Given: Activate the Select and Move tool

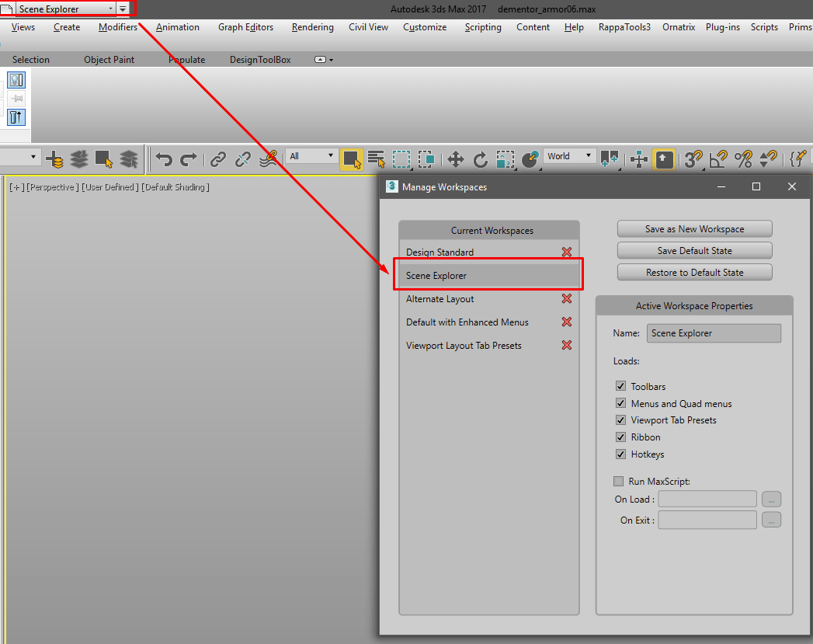Looking at the screenshot, I should [455, 159].
